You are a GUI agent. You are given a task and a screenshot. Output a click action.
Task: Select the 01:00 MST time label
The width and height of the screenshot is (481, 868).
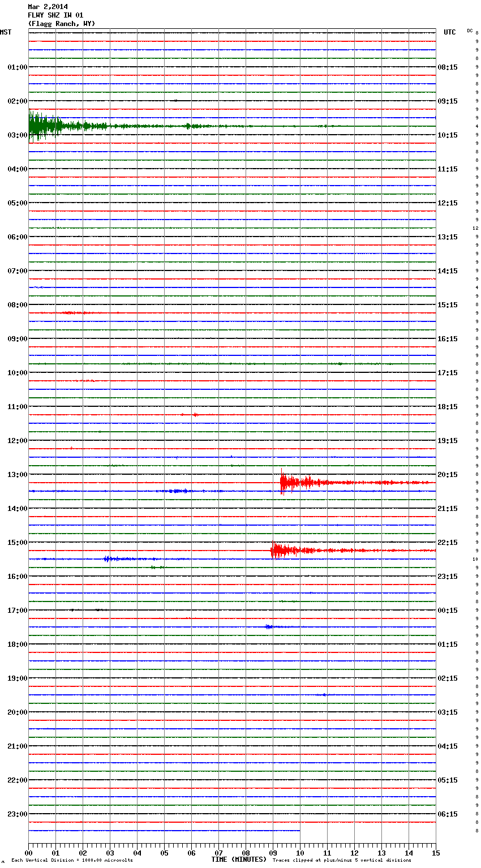click(18, 67)
